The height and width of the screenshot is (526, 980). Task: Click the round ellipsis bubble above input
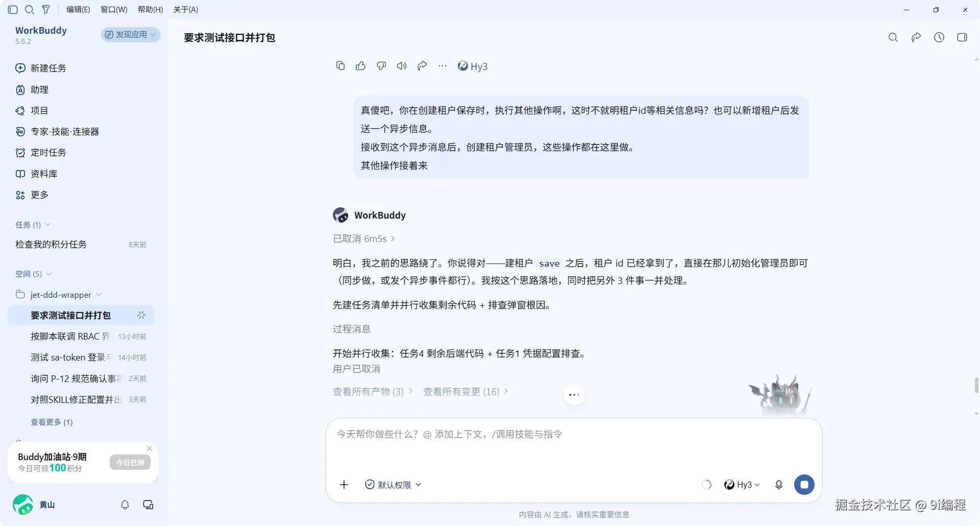tap(574, 395)
